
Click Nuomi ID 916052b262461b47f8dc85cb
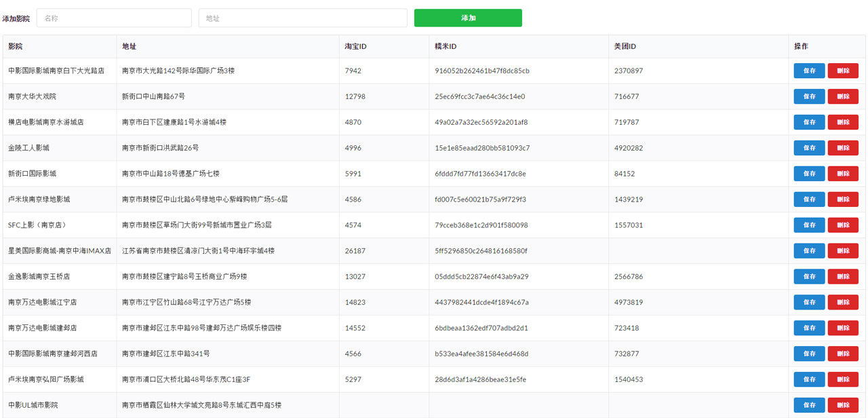pos(482,71)
